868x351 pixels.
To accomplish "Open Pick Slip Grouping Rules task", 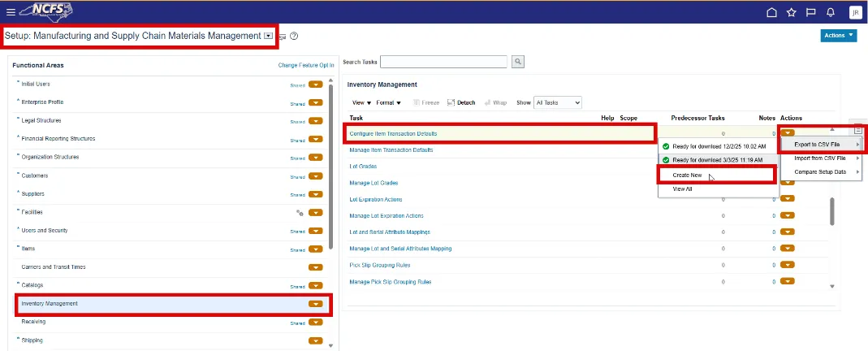I will 380,265.
